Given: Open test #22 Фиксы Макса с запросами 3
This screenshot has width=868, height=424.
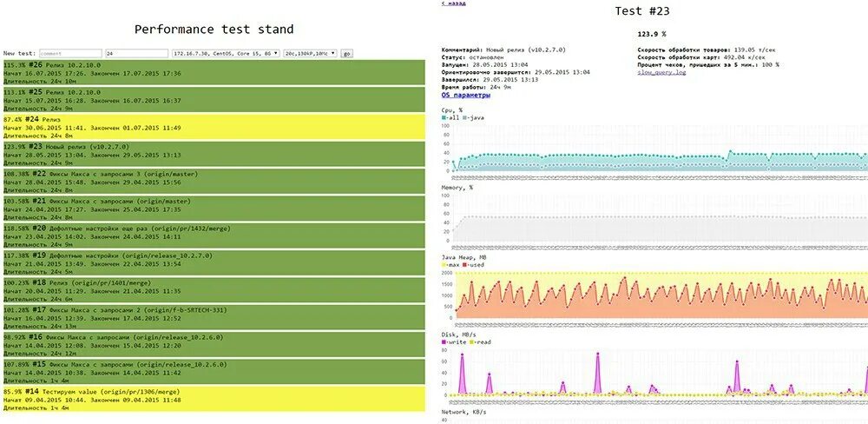Looking at the screenshot, I should click(214, 182).
